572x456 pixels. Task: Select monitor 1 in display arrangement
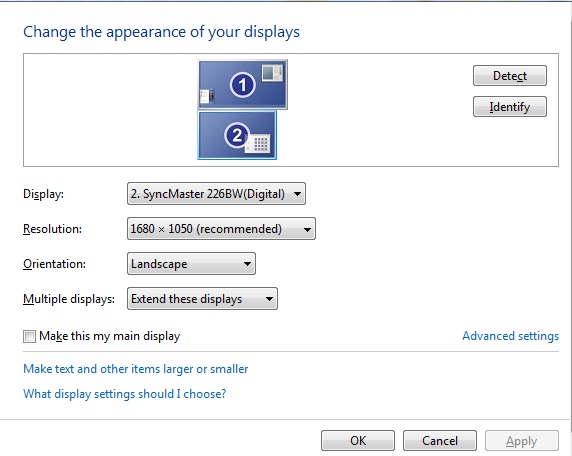pyautogui.click(x=243, y=85)
